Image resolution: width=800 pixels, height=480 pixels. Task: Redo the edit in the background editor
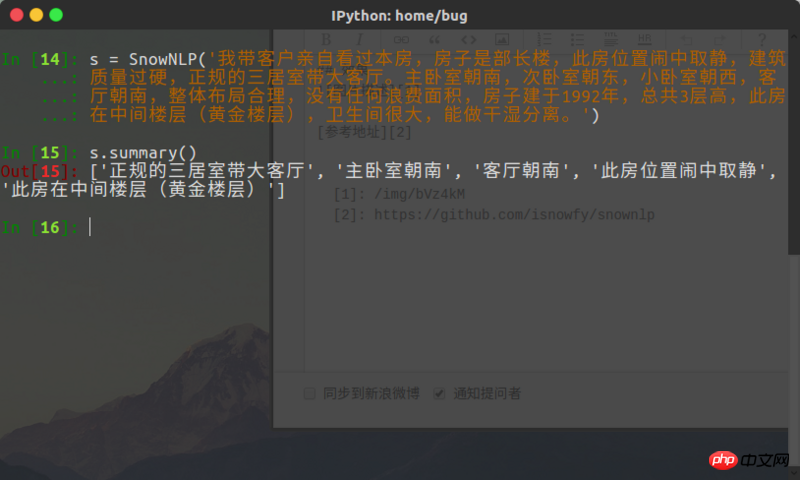click(719, 39)
